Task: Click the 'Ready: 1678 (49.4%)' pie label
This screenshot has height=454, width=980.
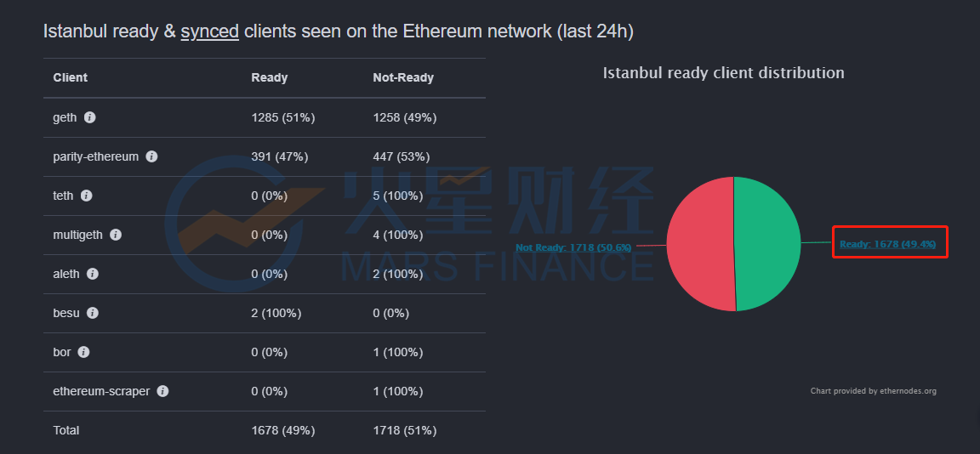Action: click(887, 244)
